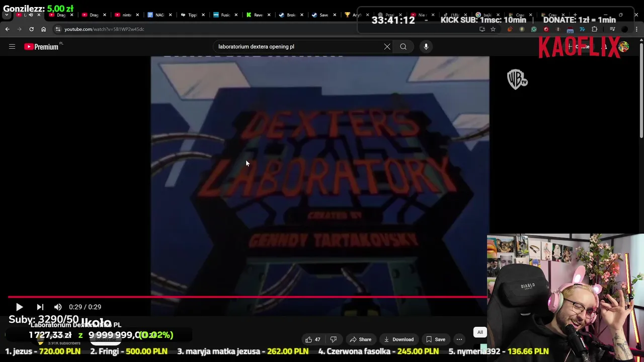Clear the YouTube search box text
Screen dimensions: 644x362
coord(387,47)
